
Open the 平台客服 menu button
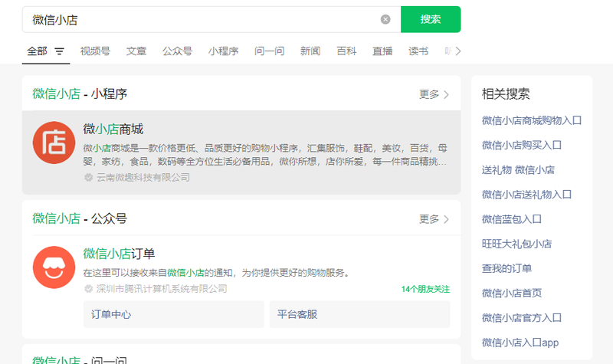(359, 314)
